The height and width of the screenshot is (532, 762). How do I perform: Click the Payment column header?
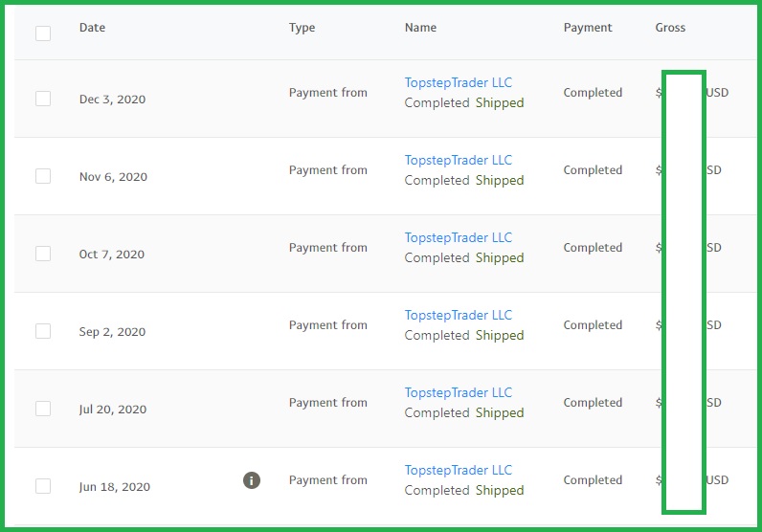(588, 28)
